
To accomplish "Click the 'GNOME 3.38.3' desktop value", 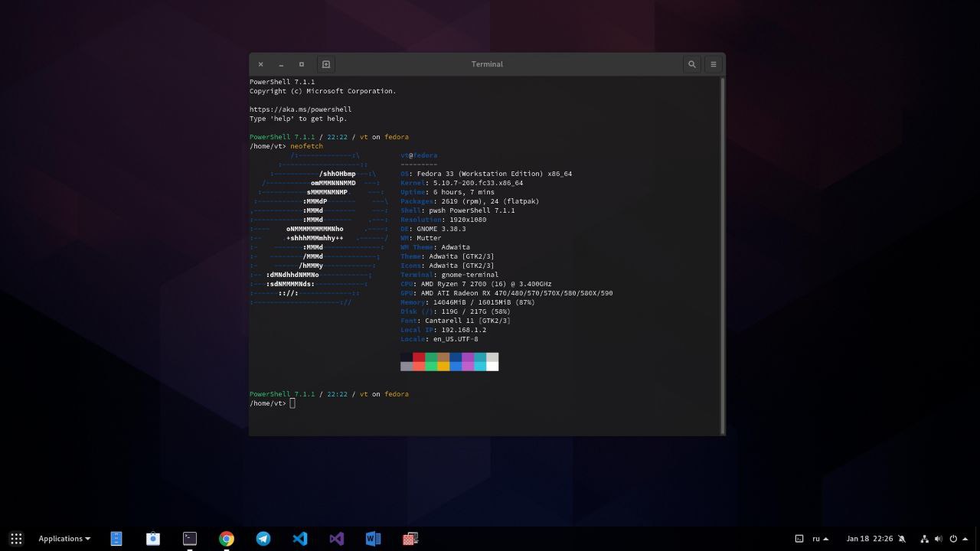I will (441, 229).
